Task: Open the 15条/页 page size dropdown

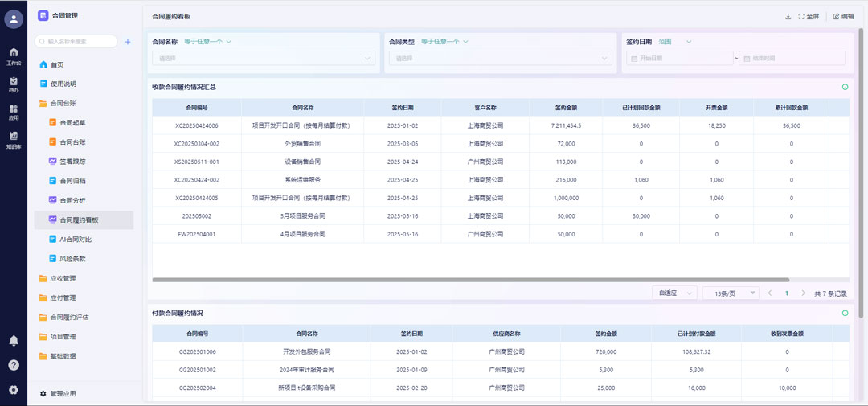Action: tap(730, 293)
